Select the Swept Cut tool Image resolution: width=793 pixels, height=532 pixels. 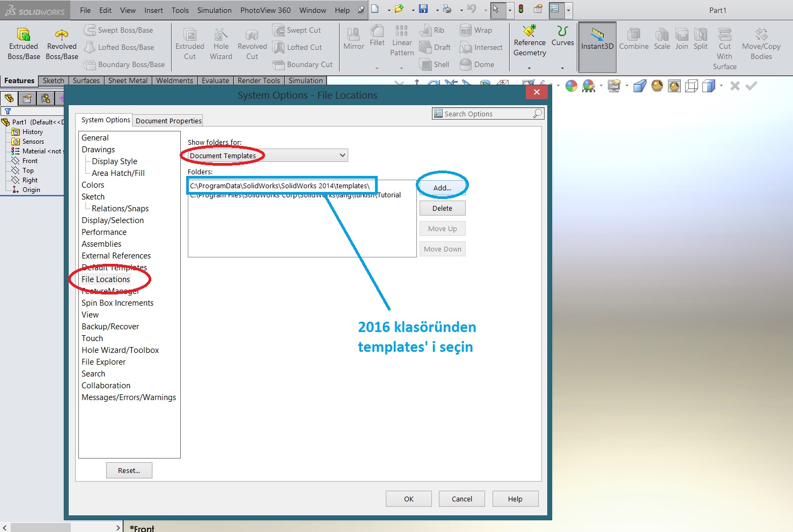pos(297,31)
